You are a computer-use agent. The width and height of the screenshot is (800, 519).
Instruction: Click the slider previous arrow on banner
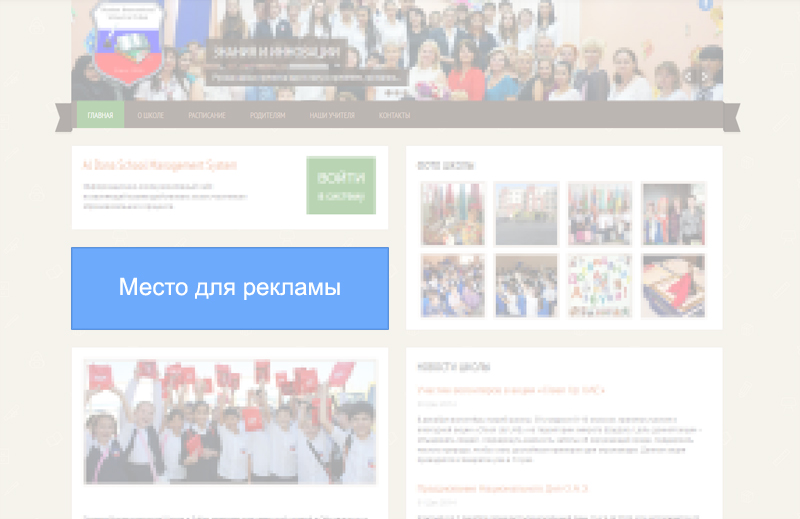(x=689, y=76)
